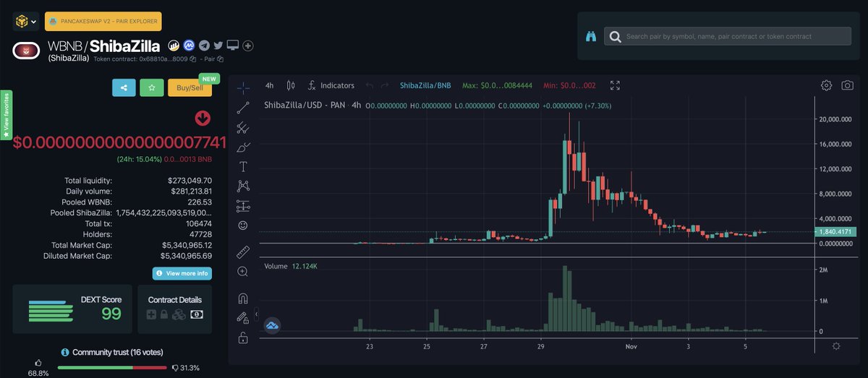The width and height of the screenshot is (868, 378).
Task: Click the Total liquidity value $273,049.70
Action: [x=190, y=181]
